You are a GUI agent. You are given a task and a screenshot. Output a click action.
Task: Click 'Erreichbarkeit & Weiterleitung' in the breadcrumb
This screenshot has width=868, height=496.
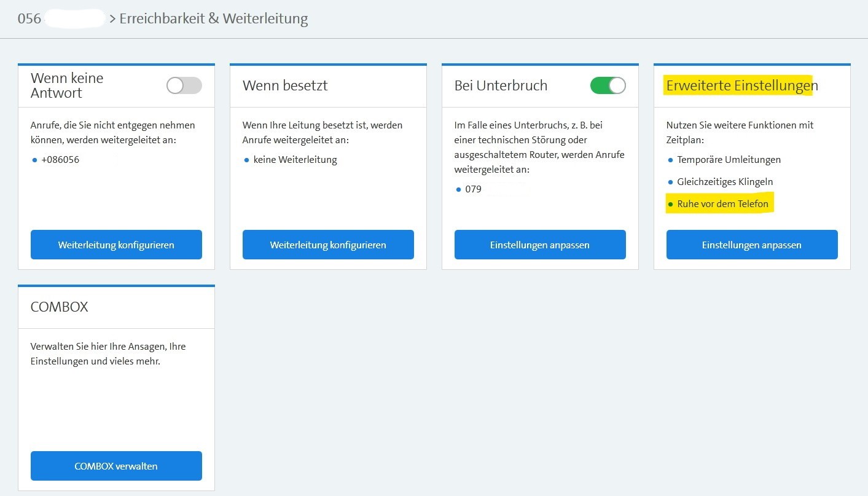(214, 18)
